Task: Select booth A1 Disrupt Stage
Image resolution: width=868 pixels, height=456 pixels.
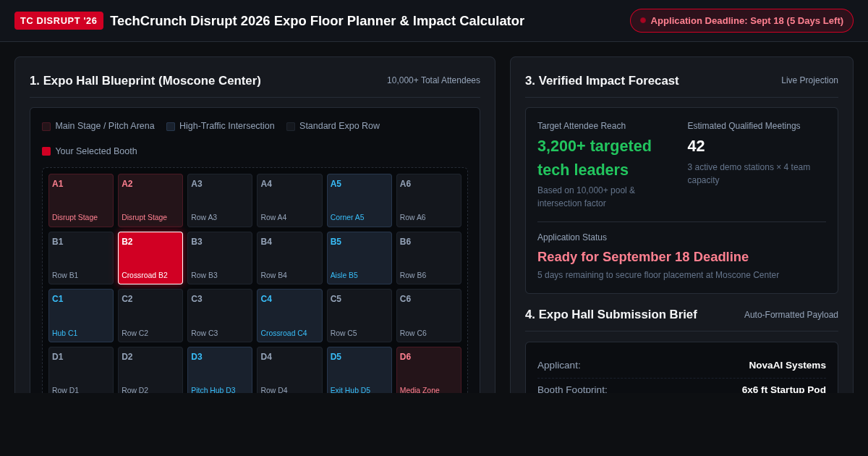Action: [x=81, y=200]
